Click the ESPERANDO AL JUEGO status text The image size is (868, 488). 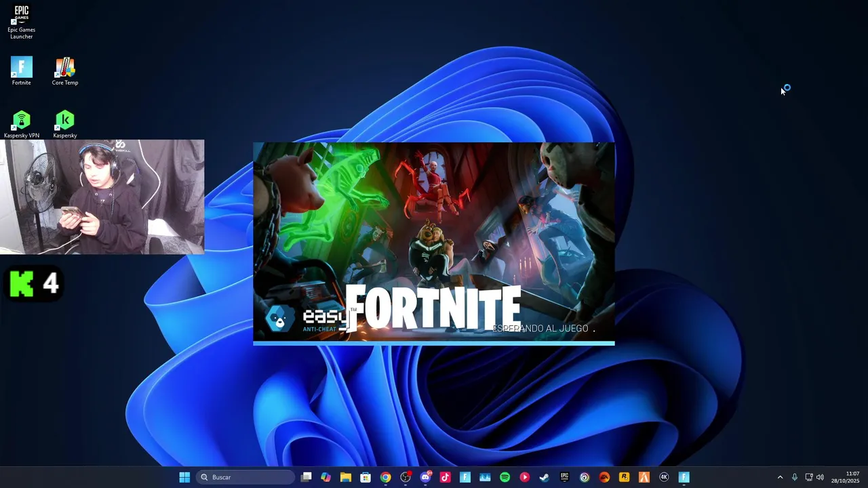(x=541, y=328)
